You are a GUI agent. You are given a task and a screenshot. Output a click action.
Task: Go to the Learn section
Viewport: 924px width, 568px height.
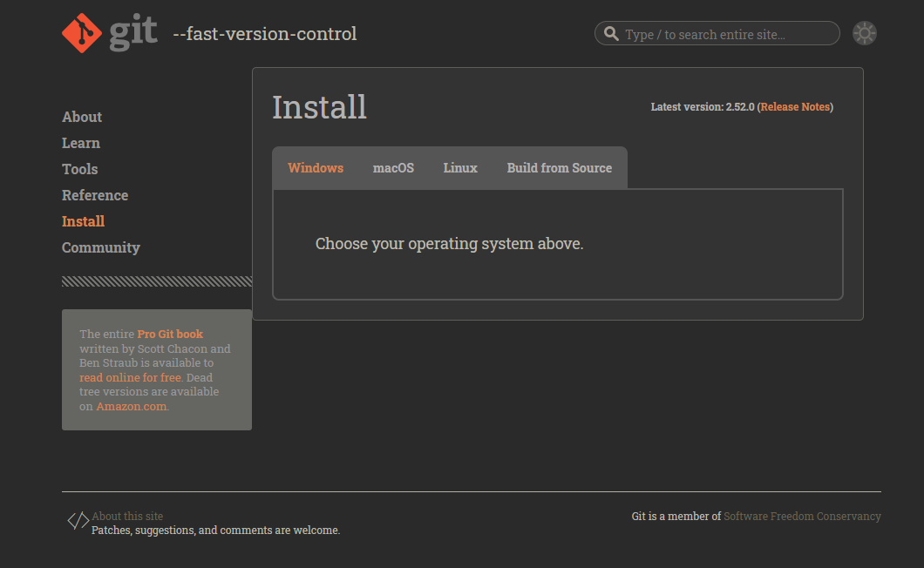[81, 143]
